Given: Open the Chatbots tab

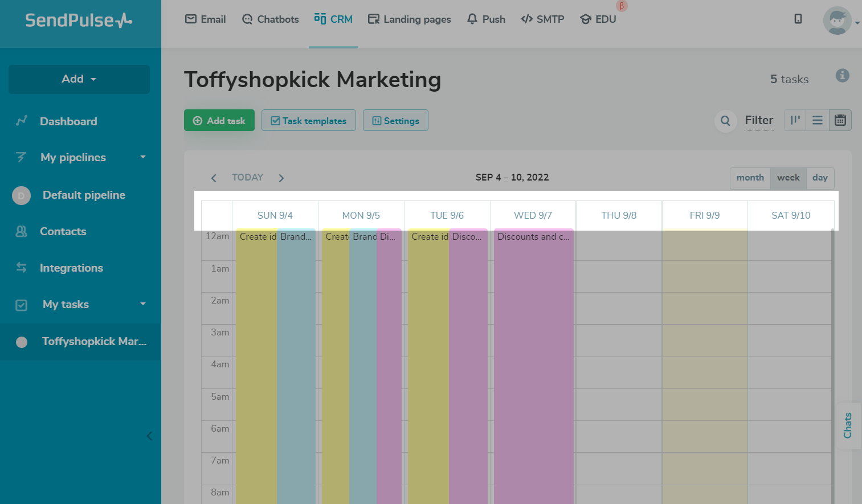Looking at the screenshot, I should point(271,19).
